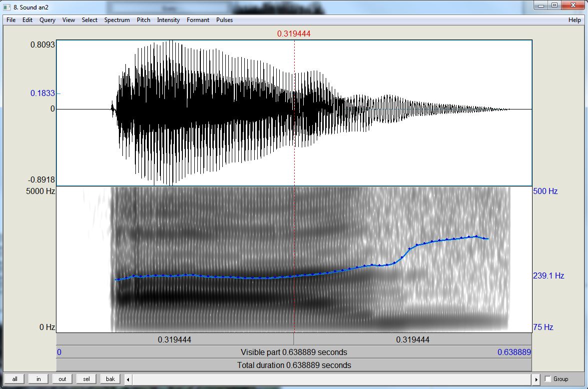Click the 239.1 Hz pitch readout
Viewport: 588px width, 389px height.
click(549, 275)
